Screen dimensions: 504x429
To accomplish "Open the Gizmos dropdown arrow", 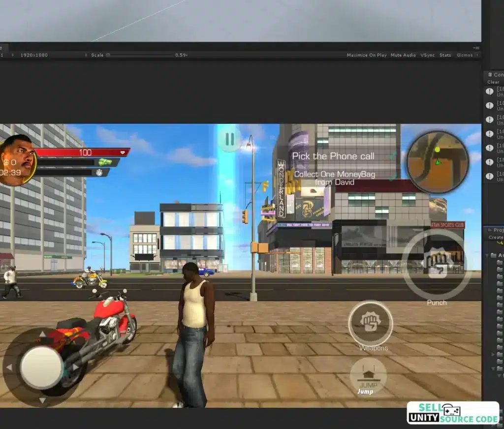I will pos(476,55).
